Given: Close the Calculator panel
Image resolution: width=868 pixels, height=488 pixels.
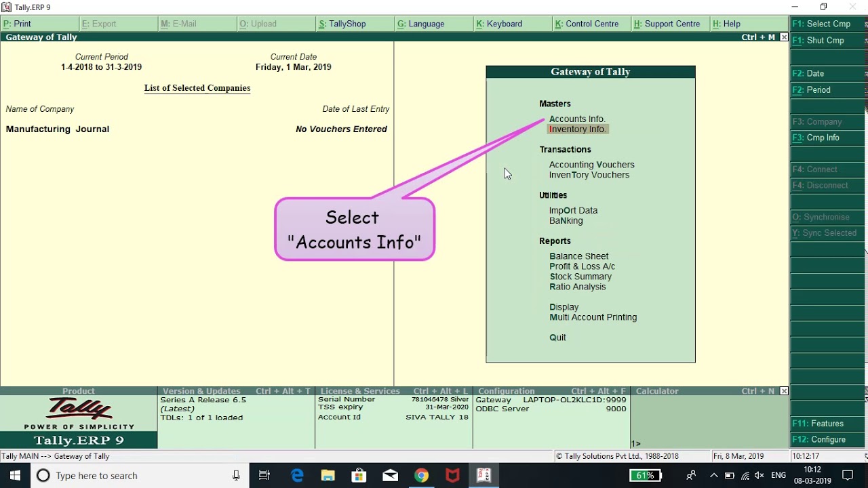Looking at the screenshot, I should 784,391.
